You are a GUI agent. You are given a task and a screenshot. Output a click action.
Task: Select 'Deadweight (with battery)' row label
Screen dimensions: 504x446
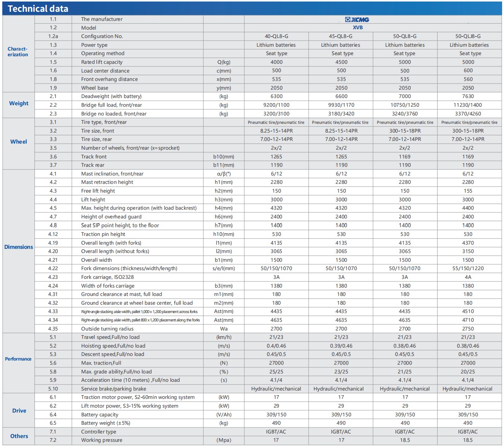111,96
